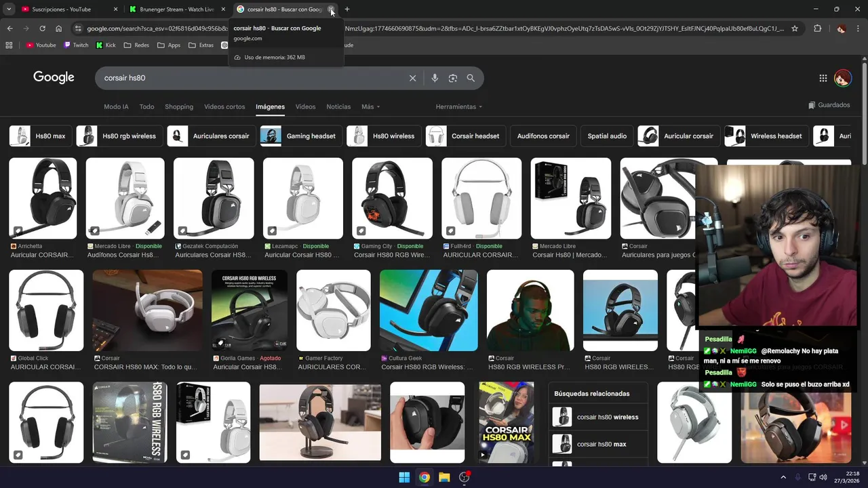The width and height of the screenshot is (868, 488).
Task: Open Chrome profile avatar in toolbar
Action: pos(842,28)
